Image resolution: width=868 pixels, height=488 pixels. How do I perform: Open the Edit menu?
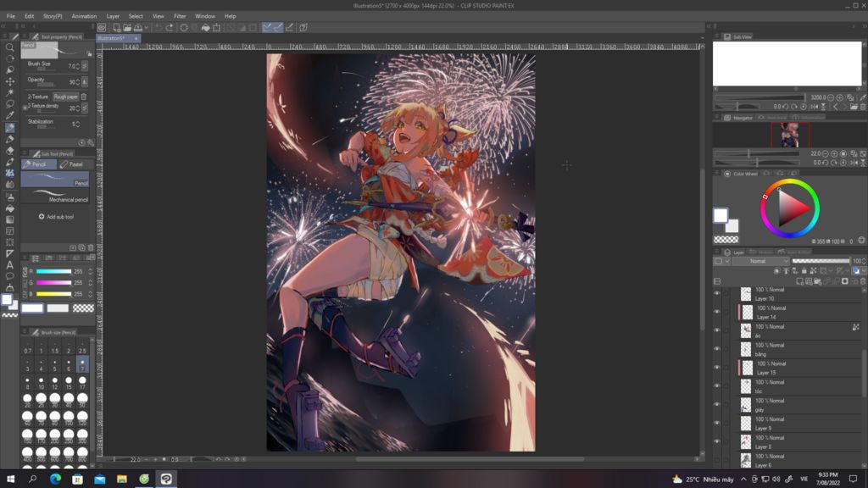pos(29,16)
